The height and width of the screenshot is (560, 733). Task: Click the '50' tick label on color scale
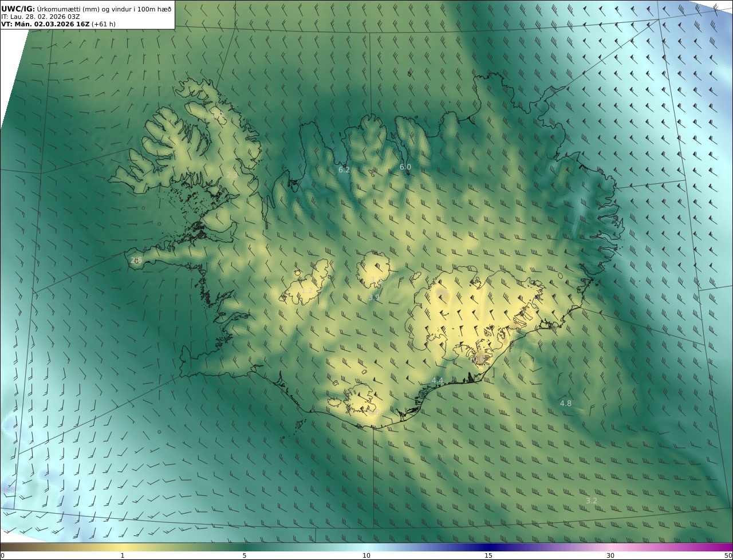click(x=728, y=555)
